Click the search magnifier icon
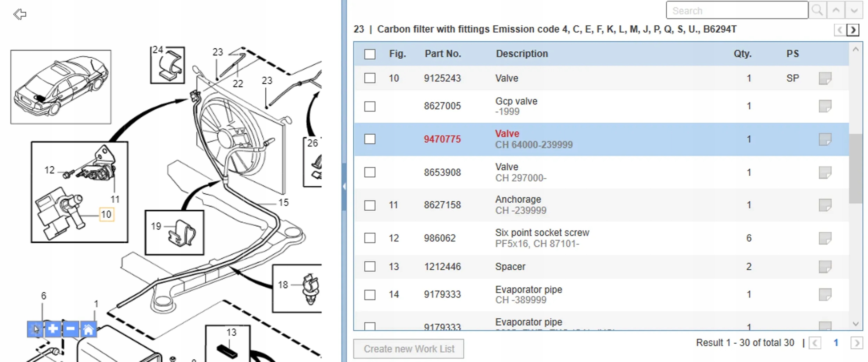Viewport: 868px width, 362px height. (x=817, y=10)
